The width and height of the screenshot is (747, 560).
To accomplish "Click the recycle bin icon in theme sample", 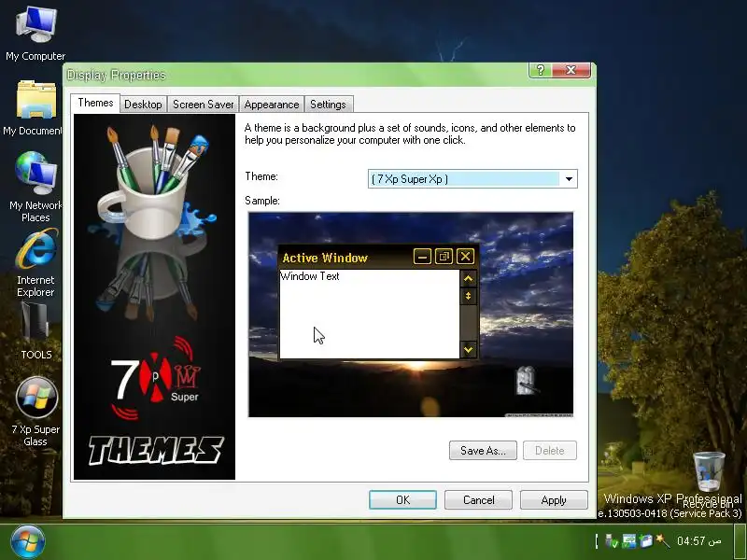I will 526,381.
